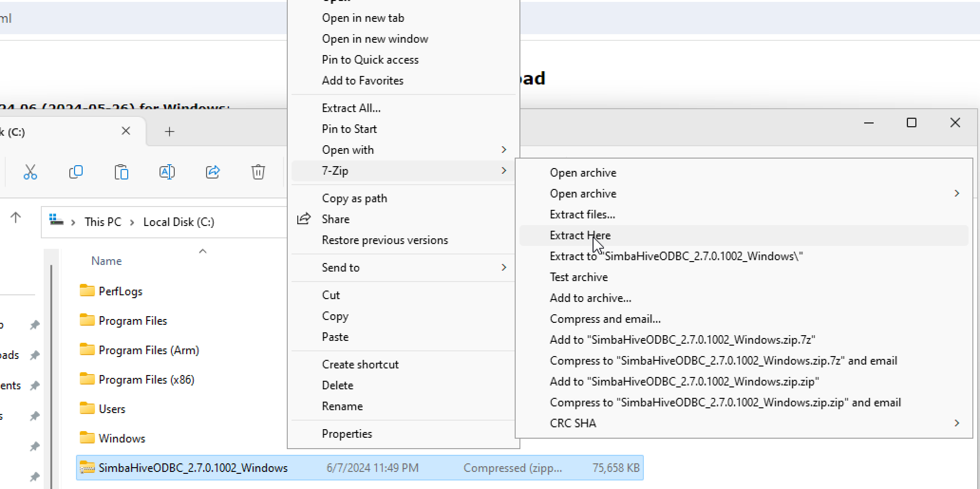Click the PerfLogs folder icon
The height and width of the screenshot is (489, 980).
(x=87, y=291)
